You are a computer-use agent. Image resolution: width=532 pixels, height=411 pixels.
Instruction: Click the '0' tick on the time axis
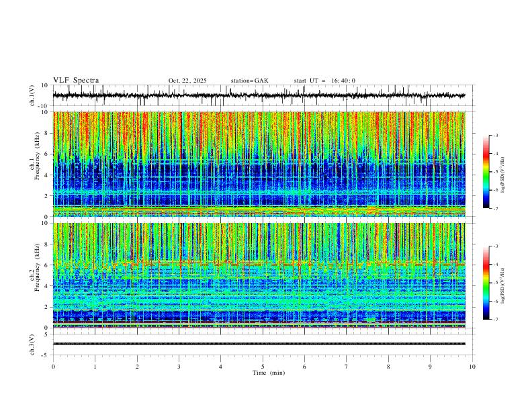pyautogui.click(x=53, y=367)
